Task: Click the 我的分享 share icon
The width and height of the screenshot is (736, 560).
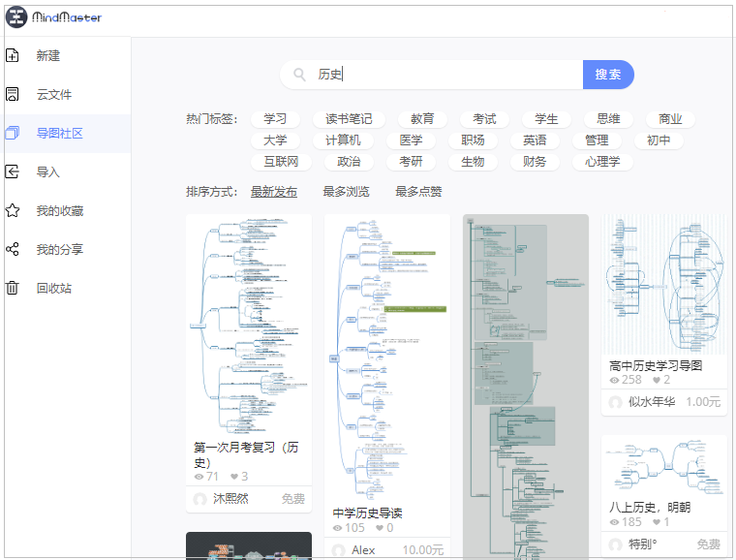Action: (13, 250)
